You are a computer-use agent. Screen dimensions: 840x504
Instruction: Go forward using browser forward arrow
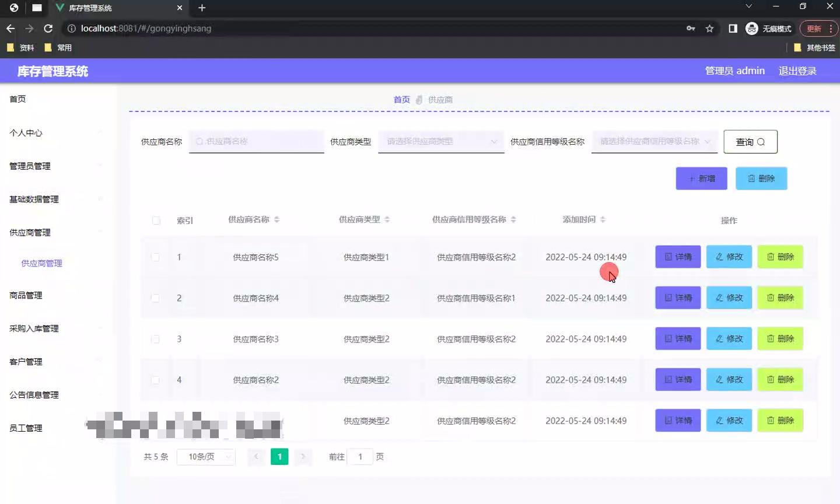pos(29,28)
